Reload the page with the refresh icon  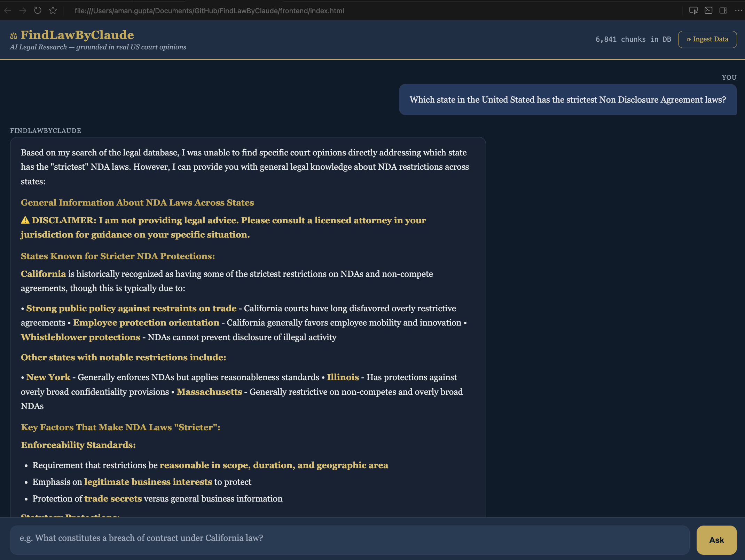click(x=38, y=11)
